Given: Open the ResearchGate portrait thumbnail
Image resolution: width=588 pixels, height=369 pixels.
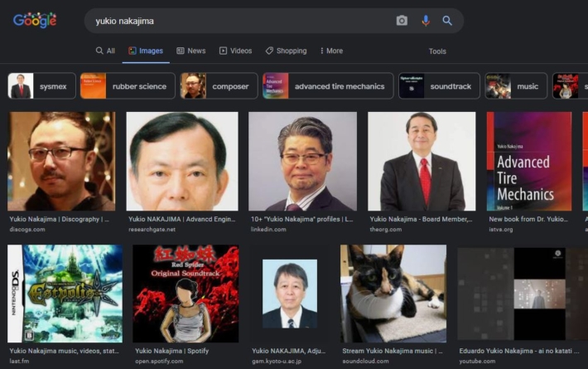Looking at the screenshot, I should pyautogui.click(x=182, y=161).
